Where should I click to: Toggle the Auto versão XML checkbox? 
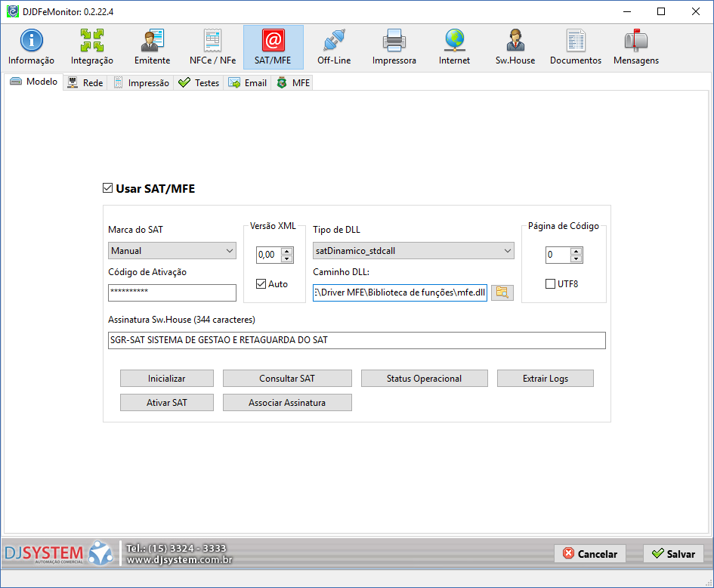(261, 284)
